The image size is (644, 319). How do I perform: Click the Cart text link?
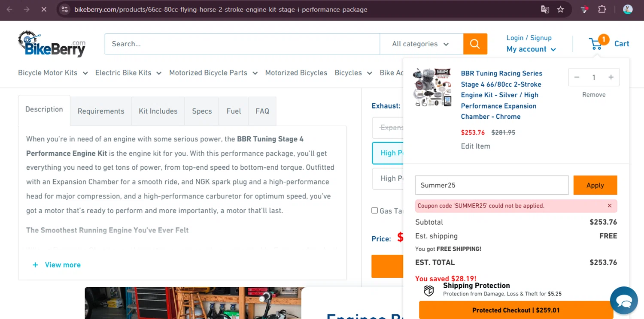click(x=622, y=44)
